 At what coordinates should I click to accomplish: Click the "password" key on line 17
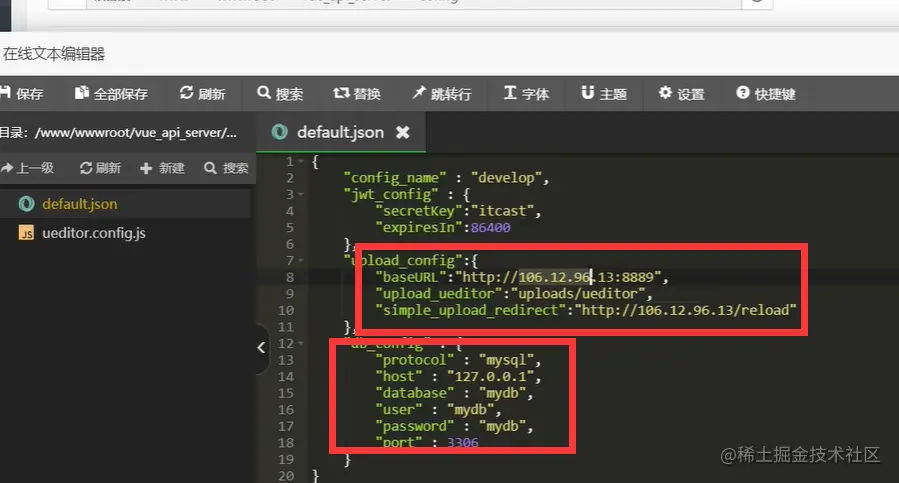pos(415,427)
